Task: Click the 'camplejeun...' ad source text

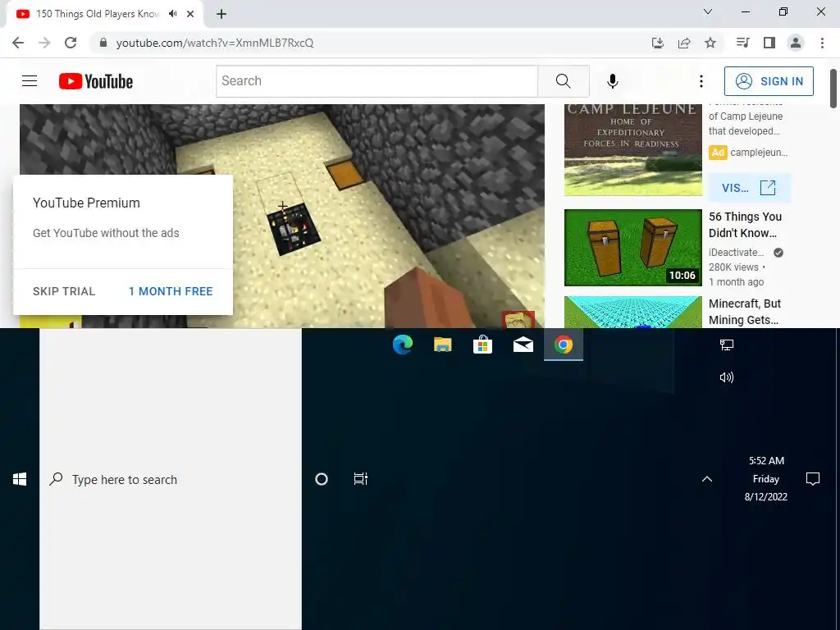Action: point(759,153)
